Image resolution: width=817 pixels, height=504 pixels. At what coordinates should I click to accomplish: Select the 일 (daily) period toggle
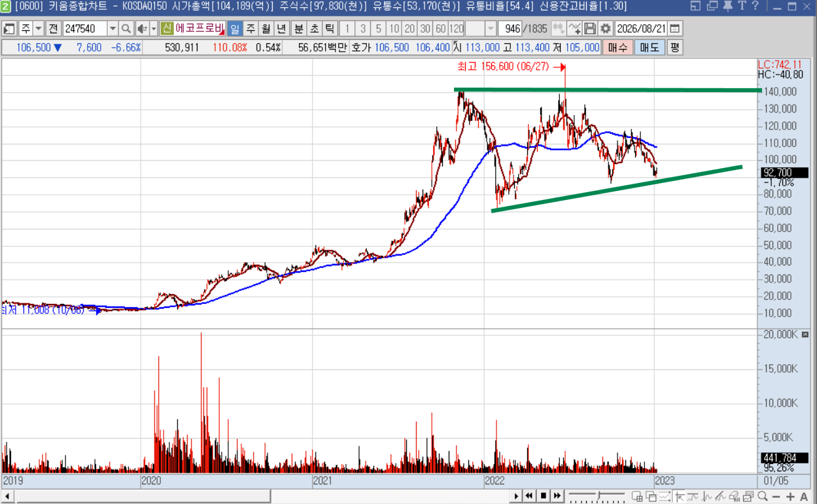[x=235, y=29]
